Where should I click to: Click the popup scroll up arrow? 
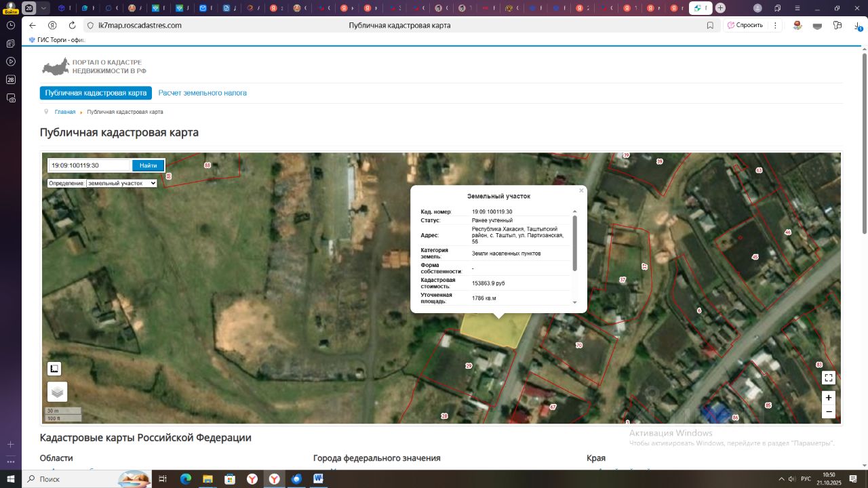pyautogui.click(x=575, y=213)
